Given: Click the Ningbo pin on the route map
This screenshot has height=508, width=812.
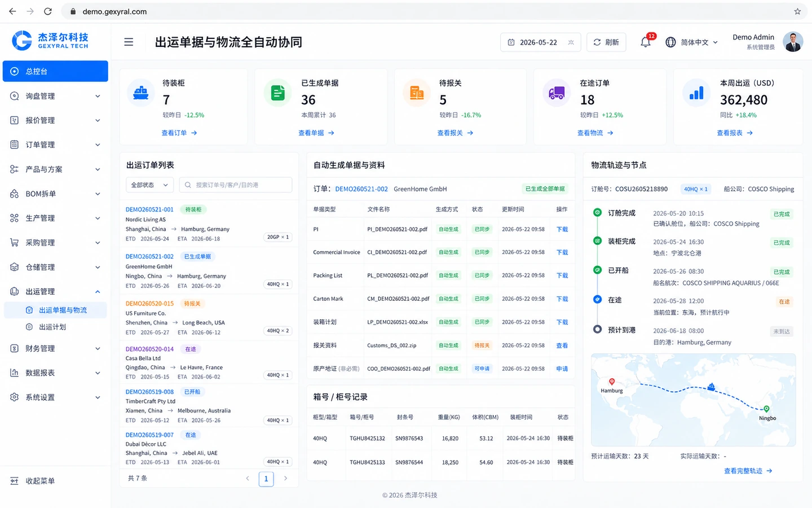Looking at the screenshot, I should point(766,409).
